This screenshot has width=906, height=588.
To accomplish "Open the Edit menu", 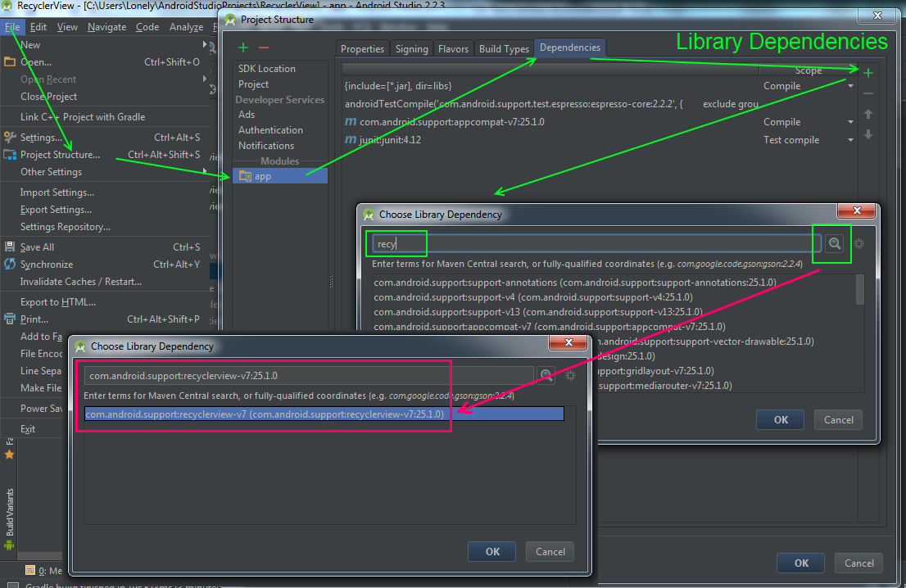I will (38, 26).
